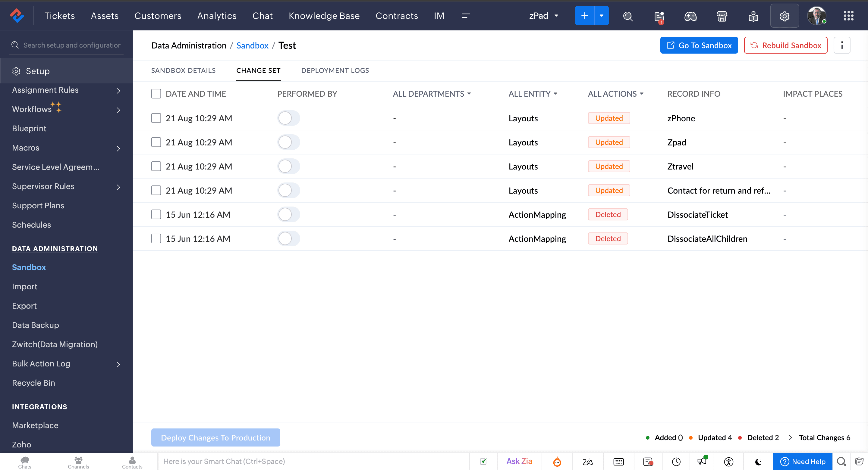
Task: Open the marketplace store icon in top bar
Action: pyautogui.click(x=722, y=16)
